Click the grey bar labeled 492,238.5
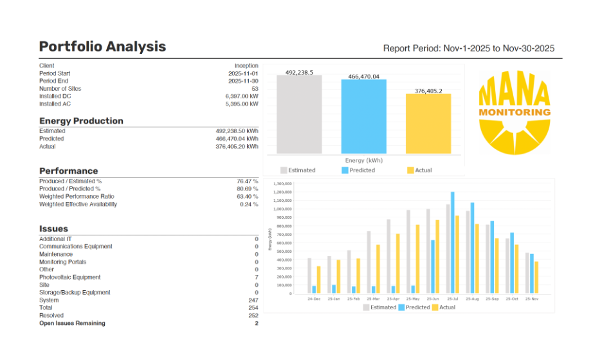Screen dimensions: 602x364 click(x=299, y=115)
